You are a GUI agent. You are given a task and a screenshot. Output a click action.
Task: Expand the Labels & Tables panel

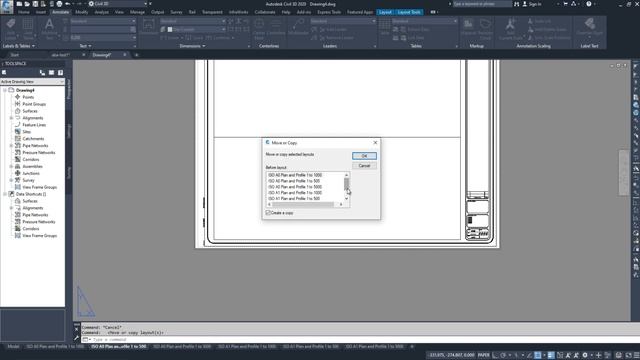click(x=19, y=46)
